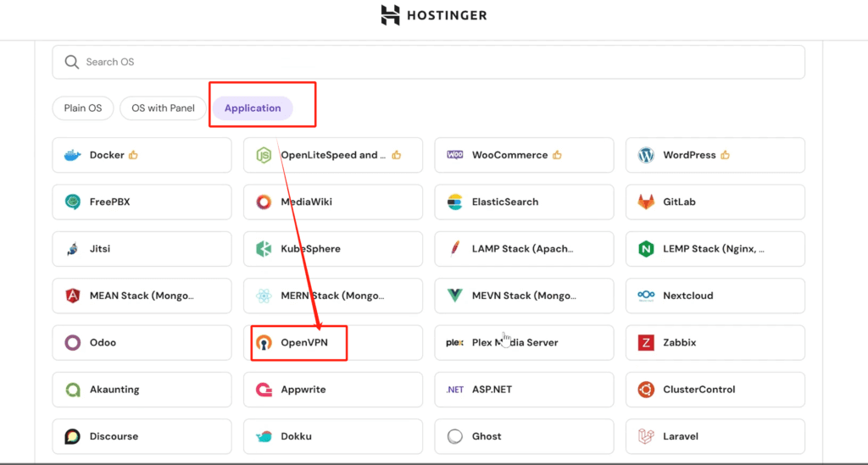
Task: Open the OS with Panel tab
Action: pos(163,108)
